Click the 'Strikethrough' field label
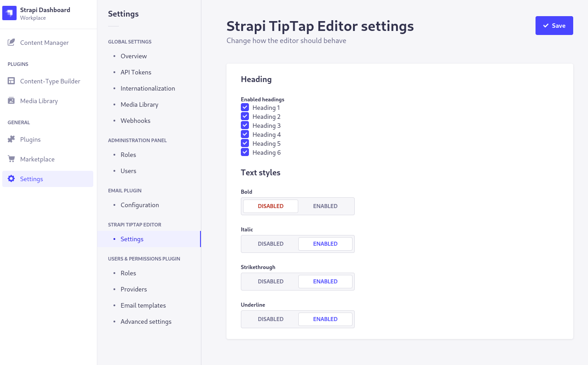The width and height of the screenshot is (588, 365). [258, 267]
